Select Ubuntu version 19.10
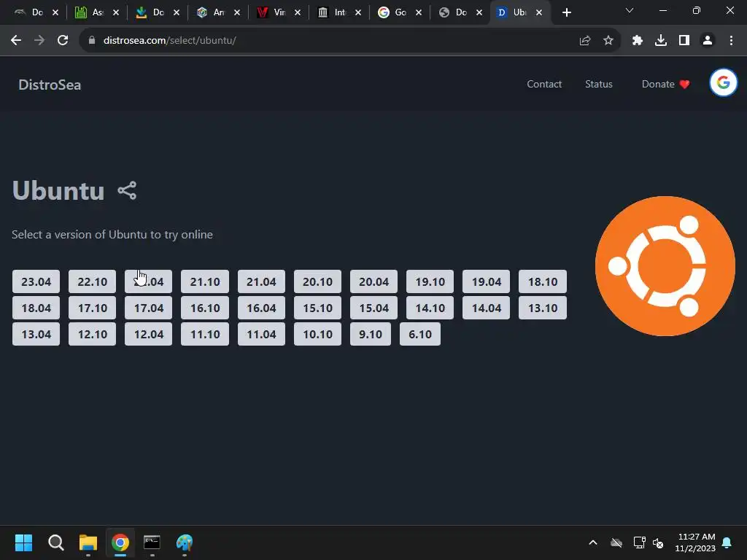The image size is (747, 560). coord(430,281)
